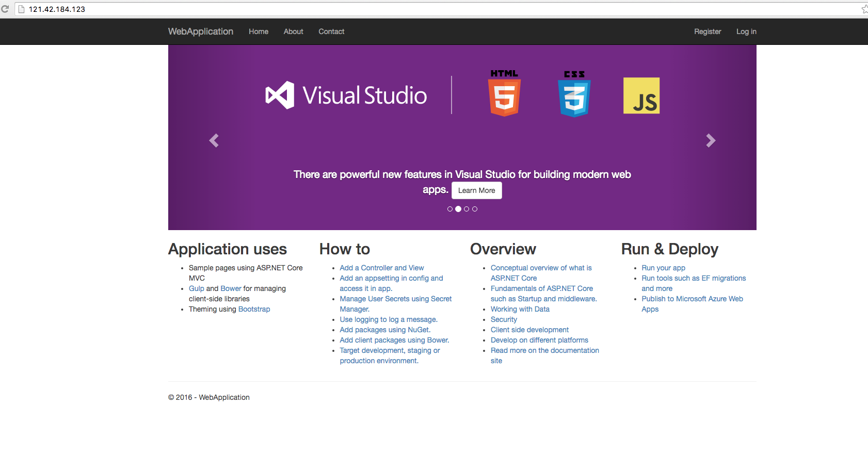This screenshot has height=453, width=868.
Task: Open Add packages using NuGet link
Action: tap(385, 330)
